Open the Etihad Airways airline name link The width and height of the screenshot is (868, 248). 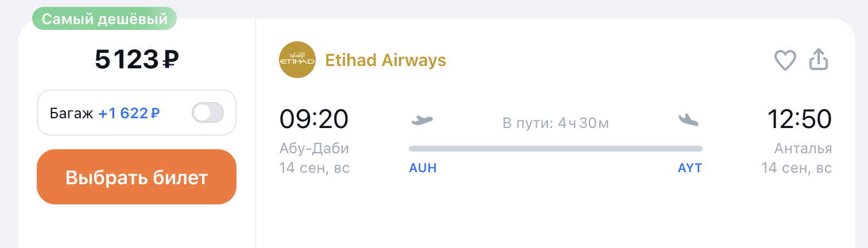[386, 60]
